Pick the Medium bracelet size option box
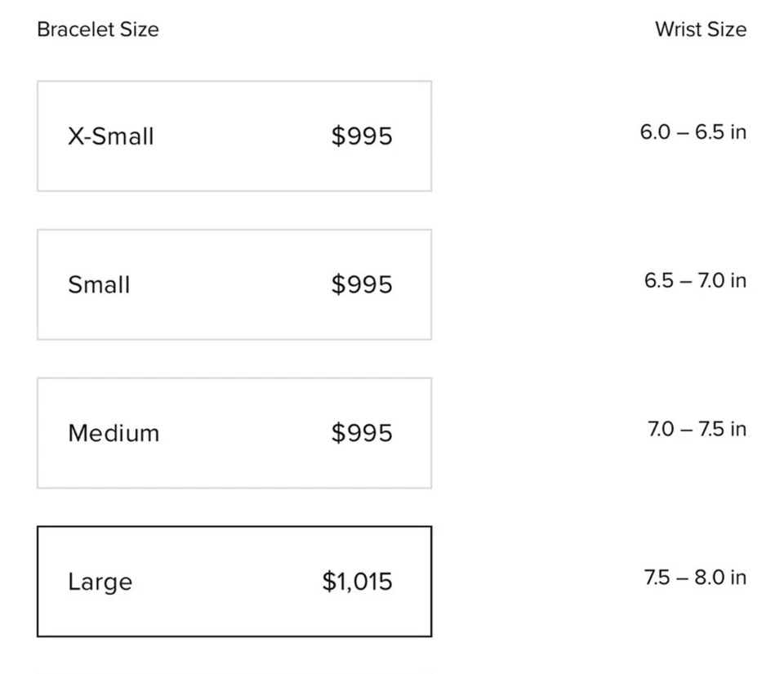The image size is (784, 674). (234, 433)
